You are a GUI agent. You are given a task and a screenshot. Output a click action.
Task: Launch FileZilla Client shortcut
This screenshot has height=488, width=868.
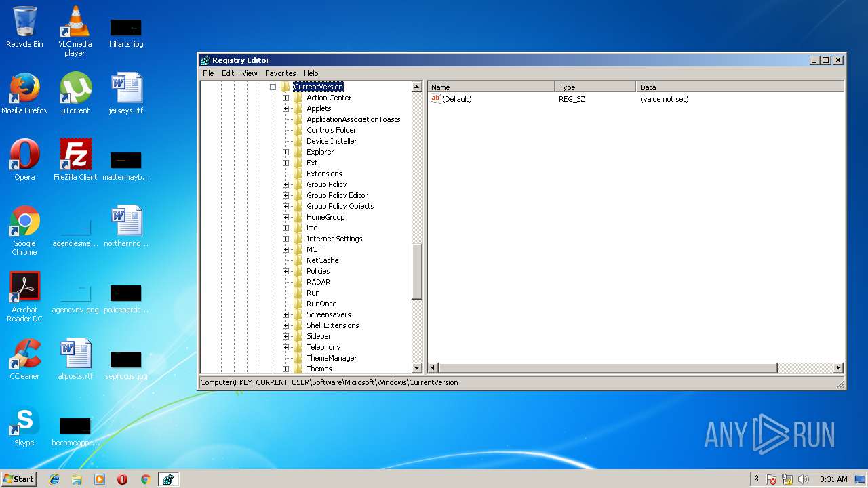75,160
